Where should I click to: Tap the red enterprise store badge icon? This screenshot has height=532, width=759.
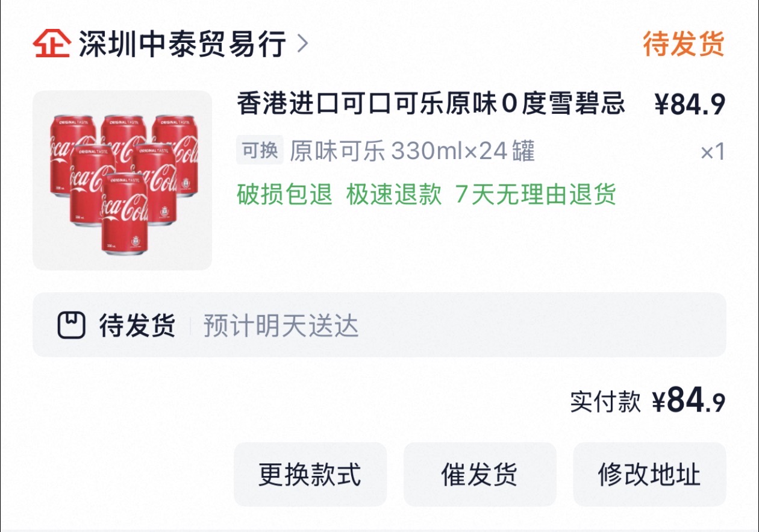coord(51,44)
